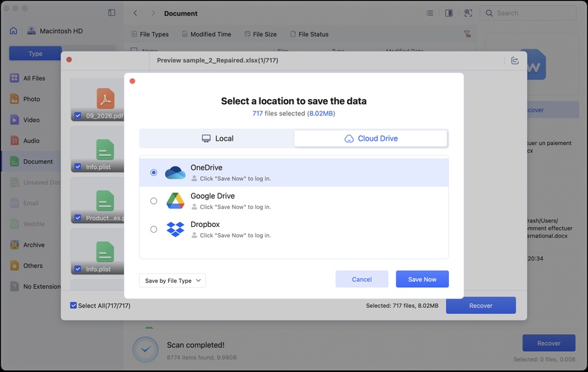Click the face search scan icon

[468, 13]
